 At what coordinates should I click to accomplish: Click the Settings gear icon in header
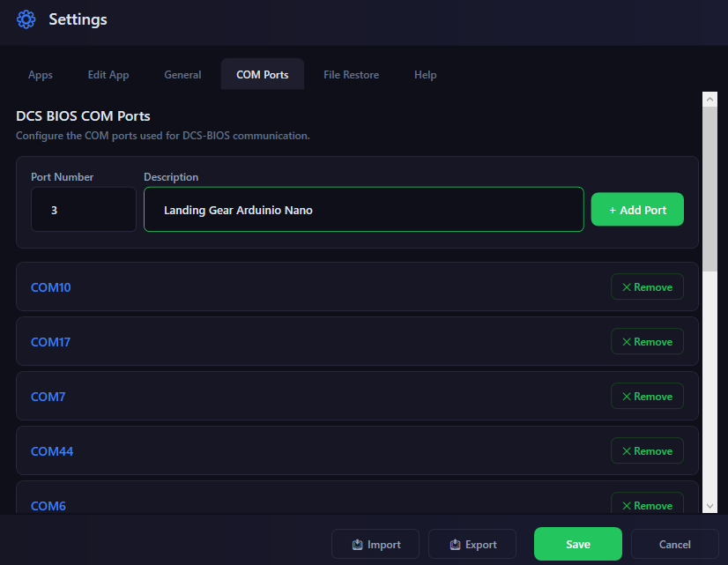pos(26,19)
